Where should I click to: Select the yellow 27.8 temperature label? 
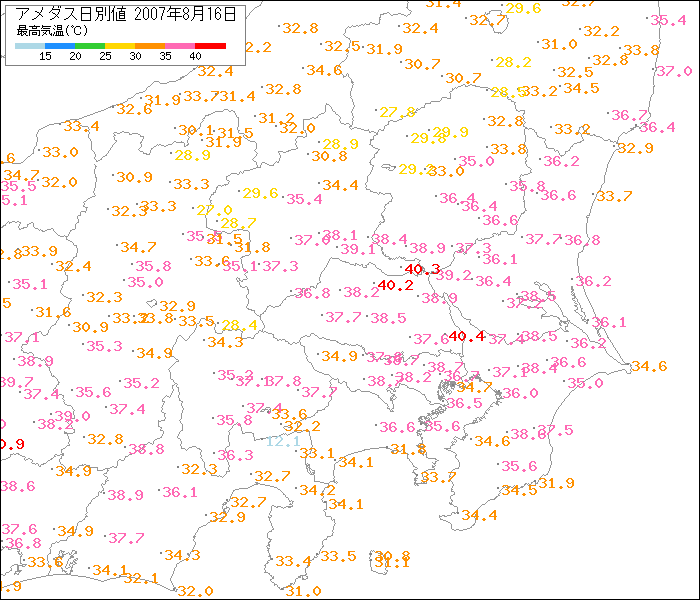point(397,112)
